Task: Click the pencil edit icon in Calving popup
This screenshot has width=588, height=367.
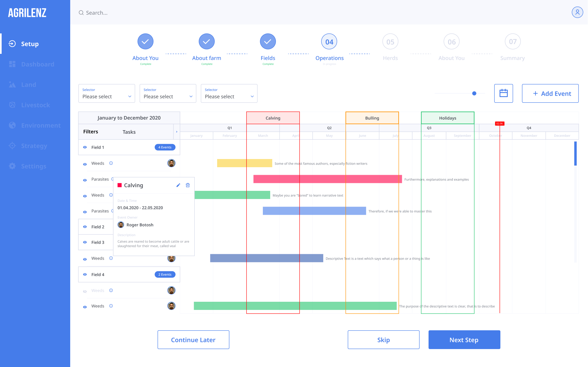Action: (178, 185)
